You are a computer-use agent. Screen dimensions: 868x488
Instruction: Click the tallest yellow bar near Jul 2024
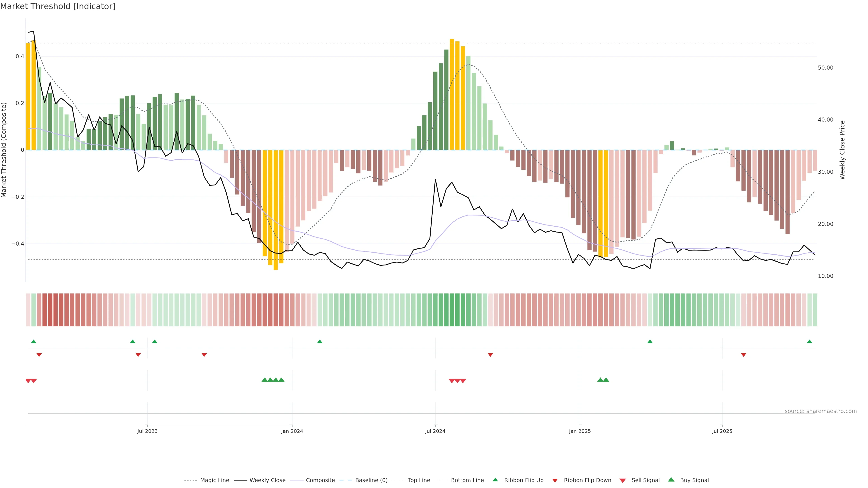(452, 94)
